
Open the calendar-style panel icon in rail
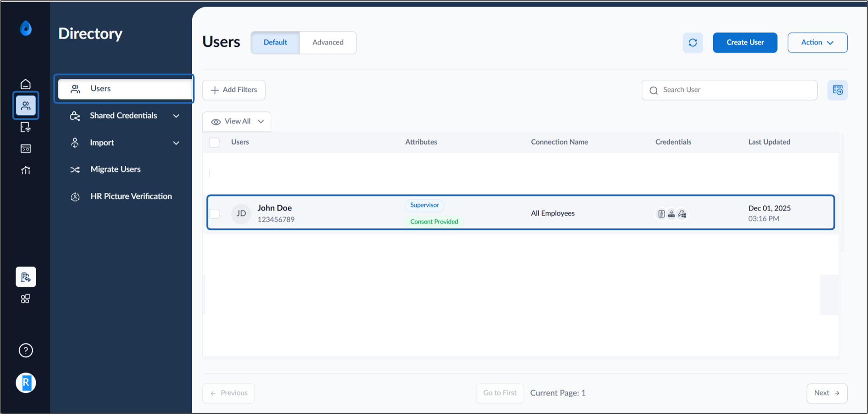[x=26, y=149]
